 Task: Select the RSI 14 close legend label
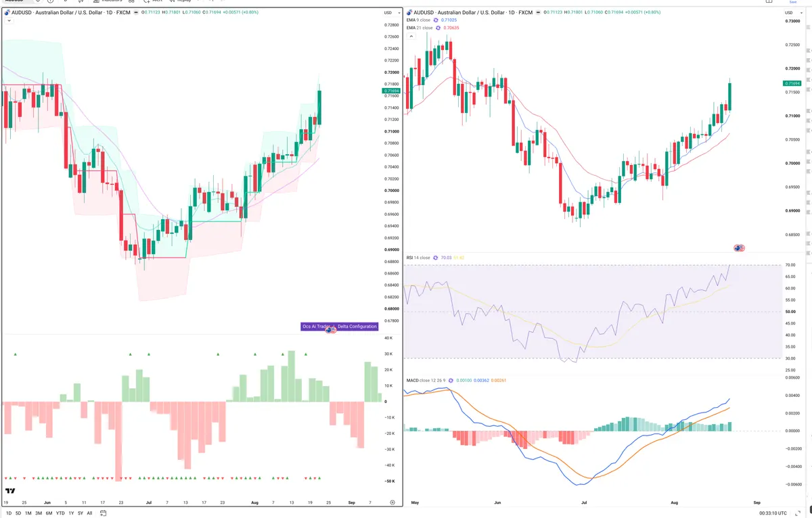tap(418, 258)
